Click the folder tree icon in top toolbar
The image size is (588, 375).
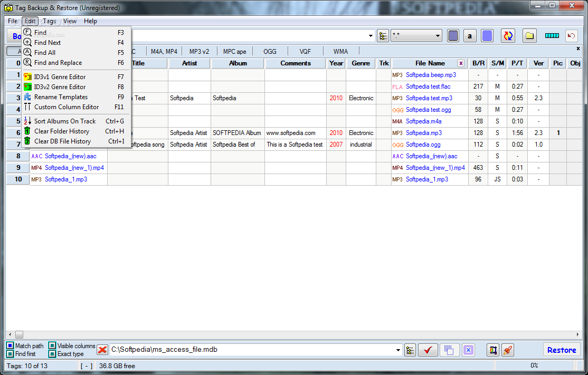coord(383,36)
